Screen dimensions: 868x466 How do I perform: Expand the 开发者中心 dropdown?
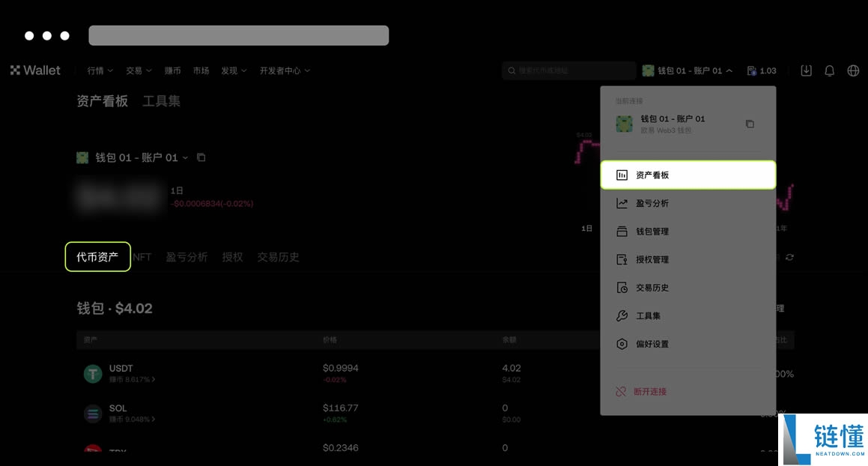pyautogui.click(x=306, y=70)
